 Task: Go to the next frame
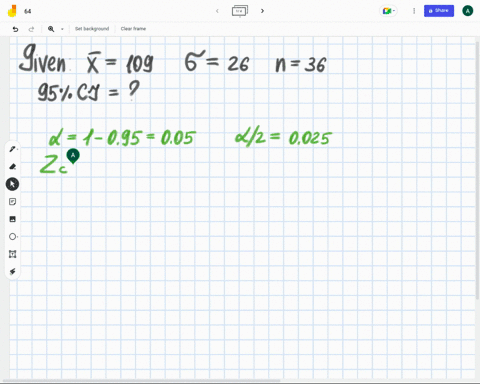click(x=262, y=11)
